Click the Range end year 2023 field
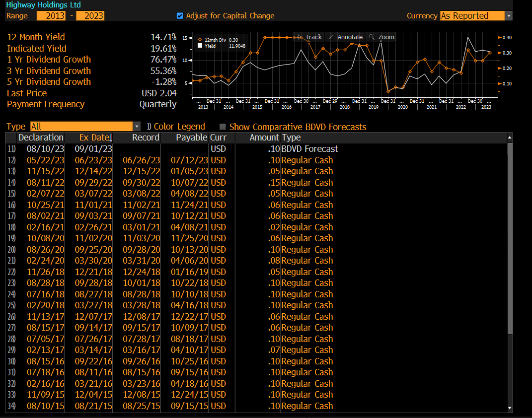The image size is (532, 418). coord(90,16)
